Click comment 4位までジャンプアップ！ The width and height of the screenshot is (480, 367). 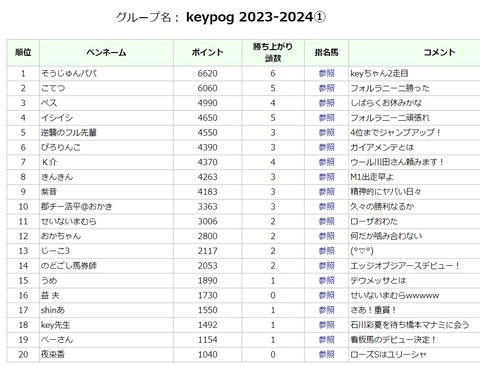coord(396,132)
